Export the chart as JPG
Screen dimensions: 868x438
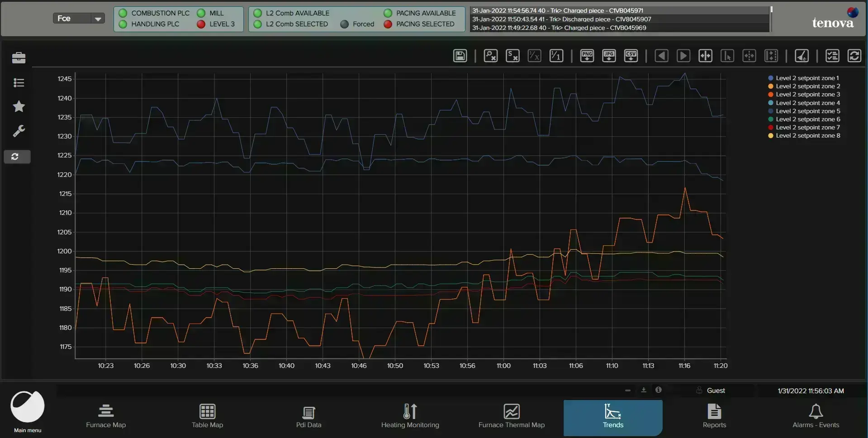pos(609,56)
